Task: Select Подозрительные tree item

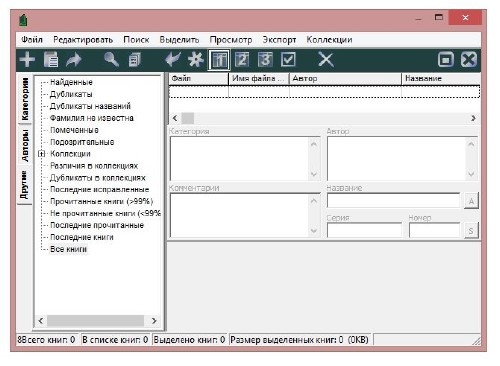Action: tap(82, 142)
